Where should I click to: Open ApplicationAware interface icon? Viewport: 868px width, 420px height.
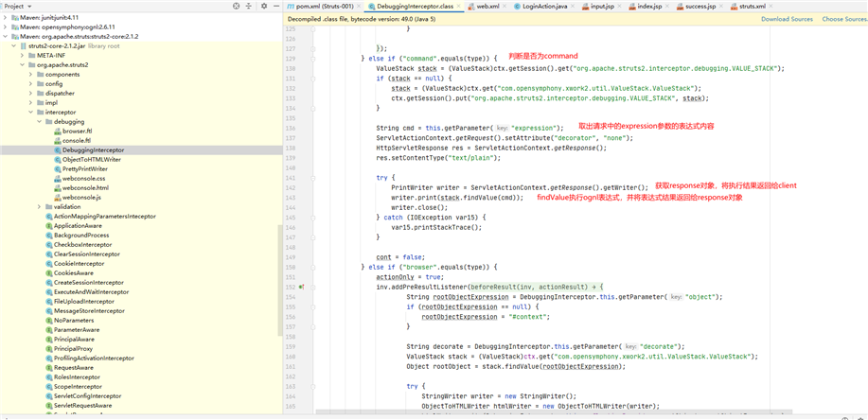(48, 226)
